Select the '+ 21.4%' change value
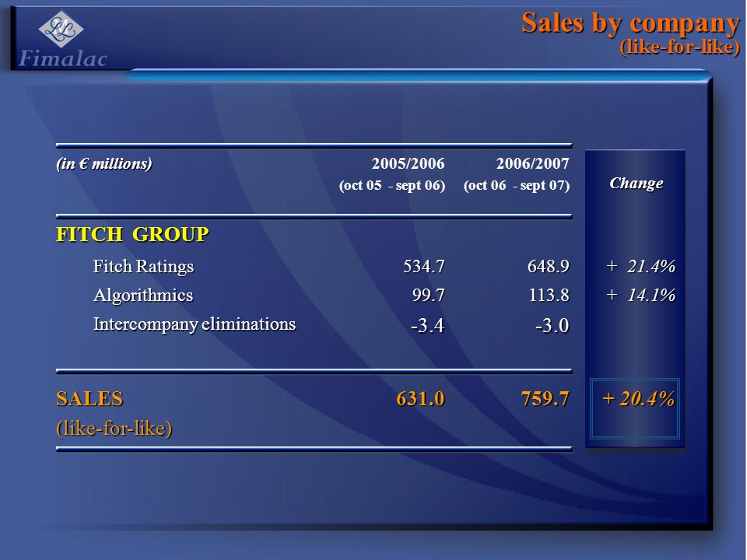Screen dimensions: 747x560 click(x=640, y=266)
